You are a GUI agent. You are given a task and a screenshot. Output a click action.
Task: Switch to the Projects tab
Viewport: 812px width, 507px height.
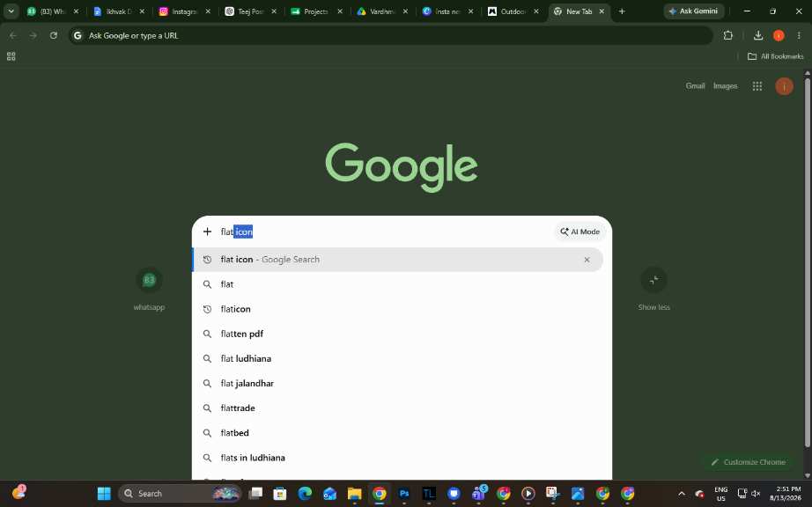[x=317, y=11]
